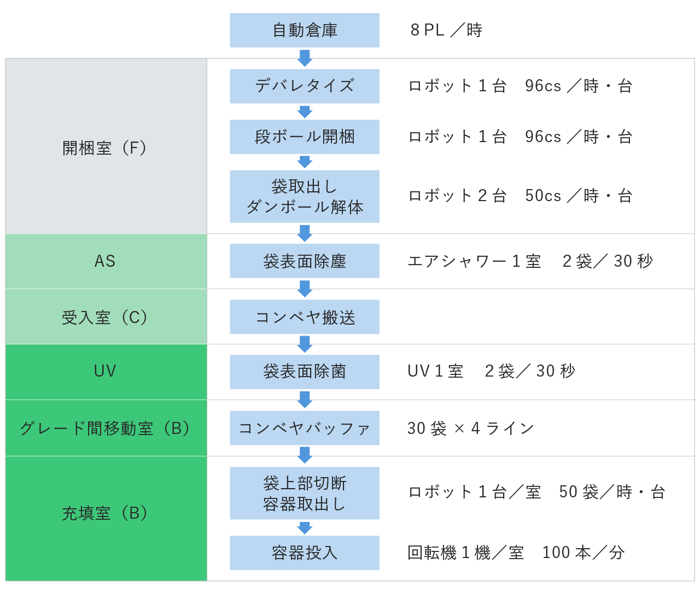Select the 袋取出し ダンボール解体 box
This screenshot has height=593, width=700.
[x=305, y=196]
